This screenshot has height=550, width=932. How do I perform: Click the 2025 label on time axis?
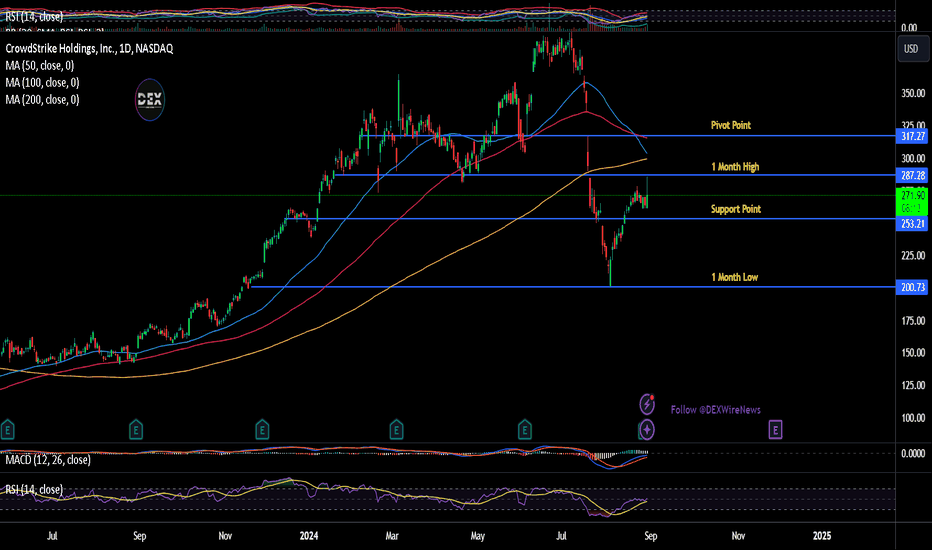pos(822,536)
